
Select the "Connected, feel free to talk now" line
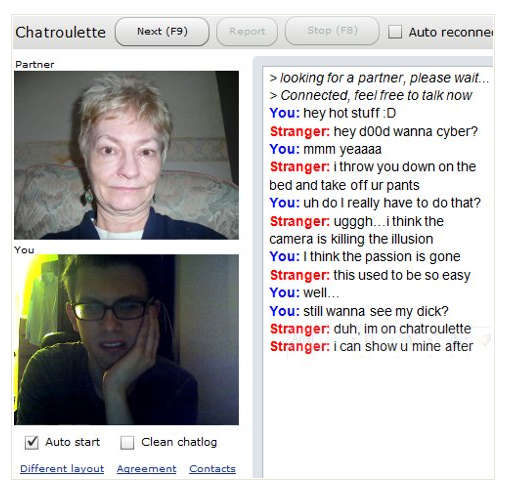pyautogui.click(x=370, y=95)
